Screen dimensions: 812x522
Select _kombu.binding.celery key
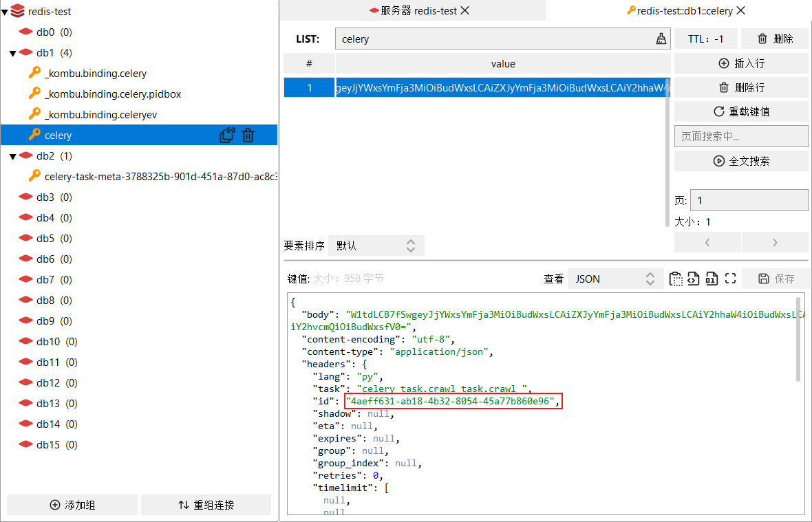95,74
